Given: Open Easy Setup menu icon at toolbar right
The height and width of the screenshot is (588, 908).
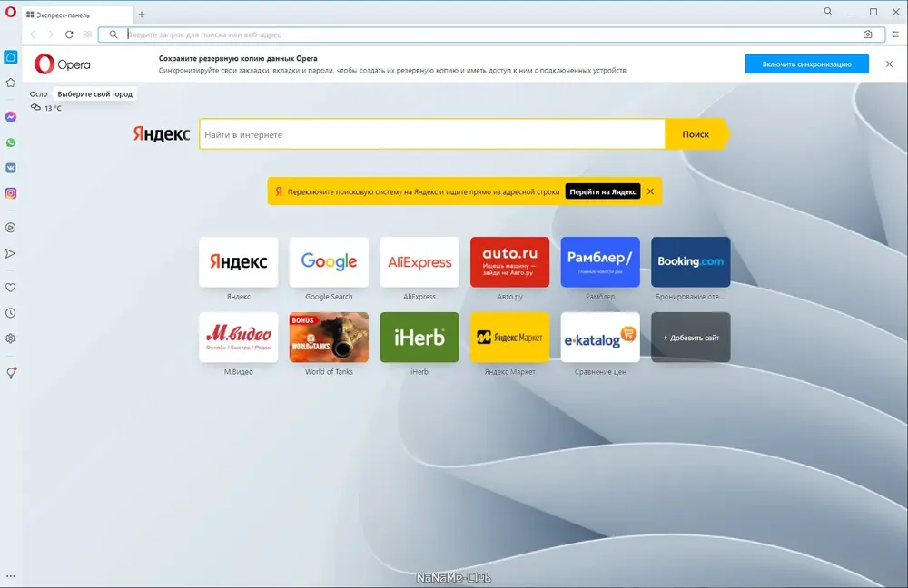Looking at the screenshot, I should [895, 34].
